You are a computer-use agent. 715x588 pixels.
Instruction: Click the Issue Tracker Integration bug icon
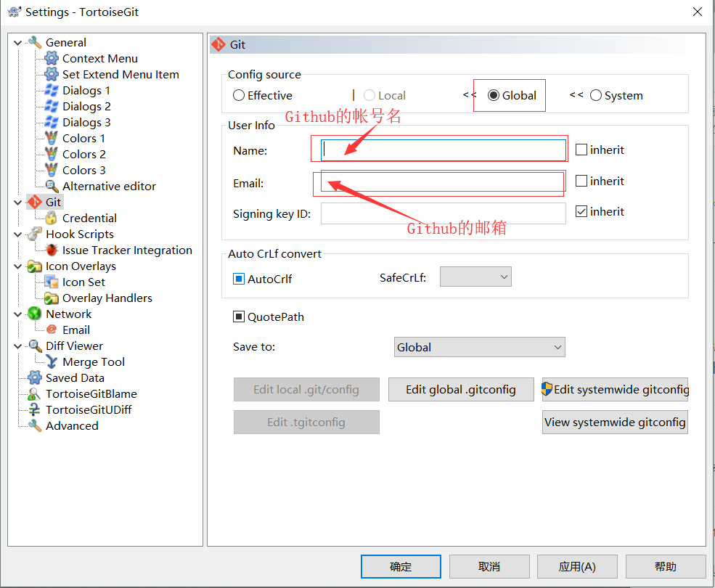(51, 250)
